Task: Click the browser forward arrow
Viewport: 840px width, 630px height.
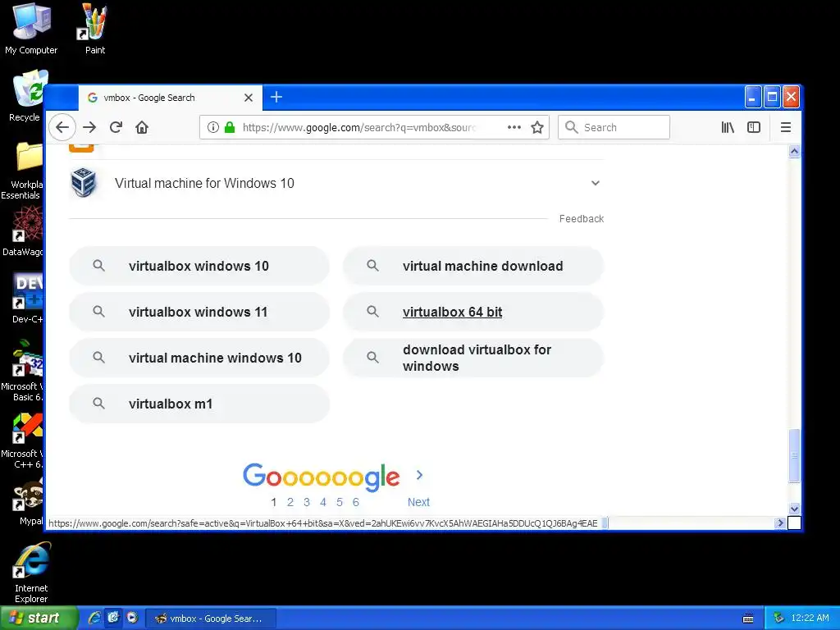Action: pos(90,127)
